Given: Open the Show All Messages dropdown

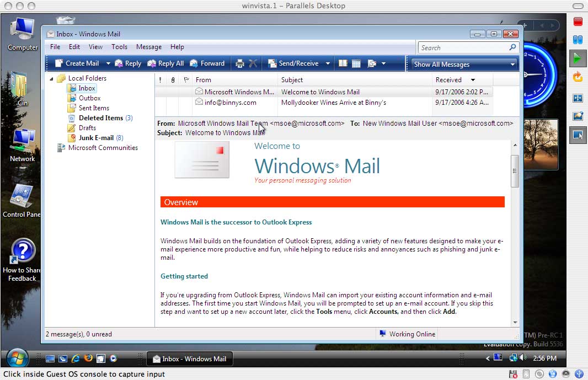Looking at the screenshot, I should tap(464, 64).
